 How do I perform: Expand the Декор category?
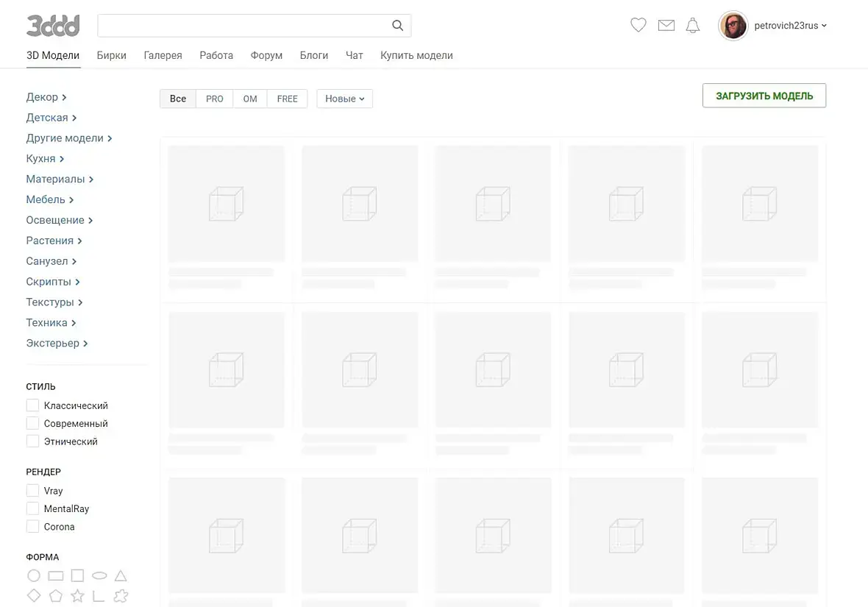point(46,97)
